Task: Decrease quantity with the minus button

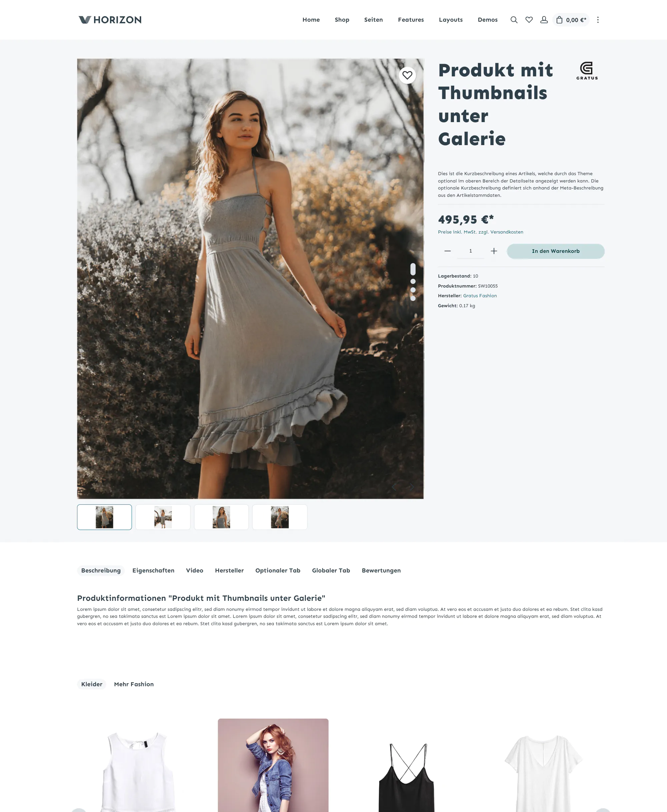Action: point(447,251)
